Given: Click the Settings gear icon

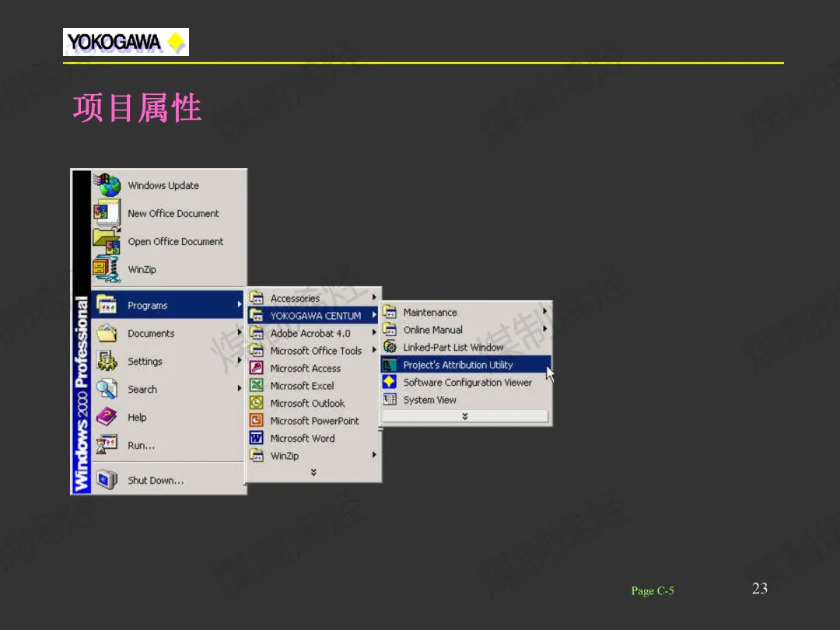Looking at the screenshot, I should 107,361.
